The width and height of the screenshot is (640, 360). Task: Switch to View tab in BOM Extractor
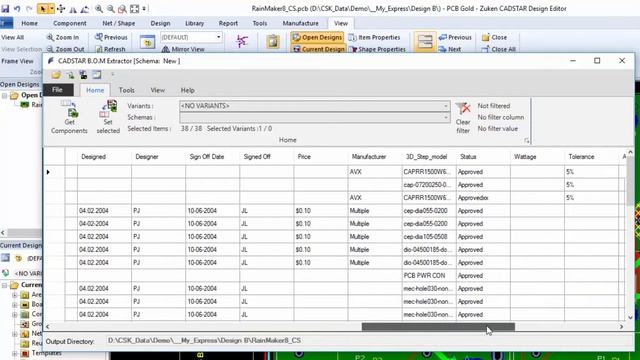(158, 90)
